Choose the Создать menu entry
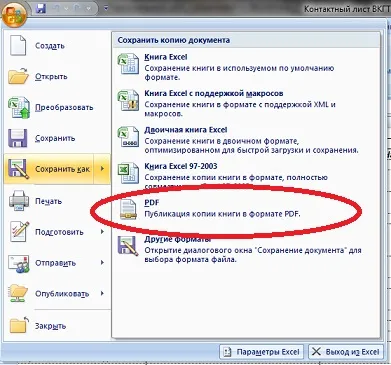This screenshot has height=365, width=391. pos(50,46)
